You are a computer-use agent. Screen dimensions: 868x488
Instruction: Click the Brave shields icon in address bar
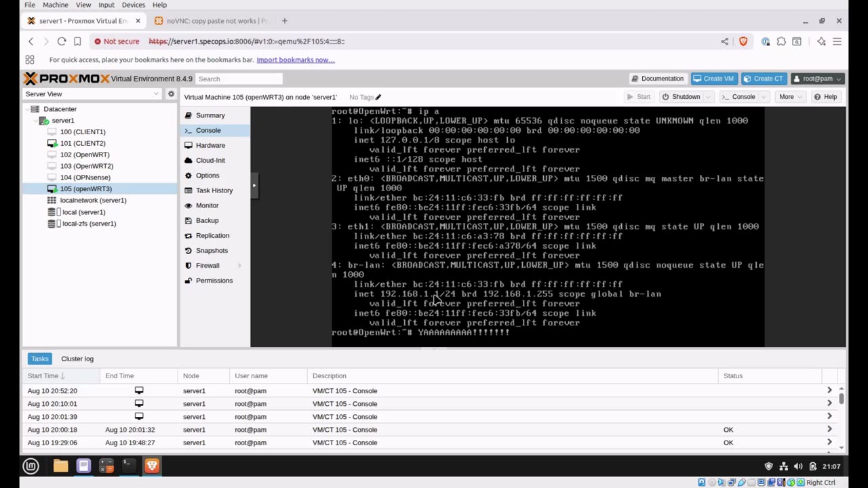[x=743, y=41]
